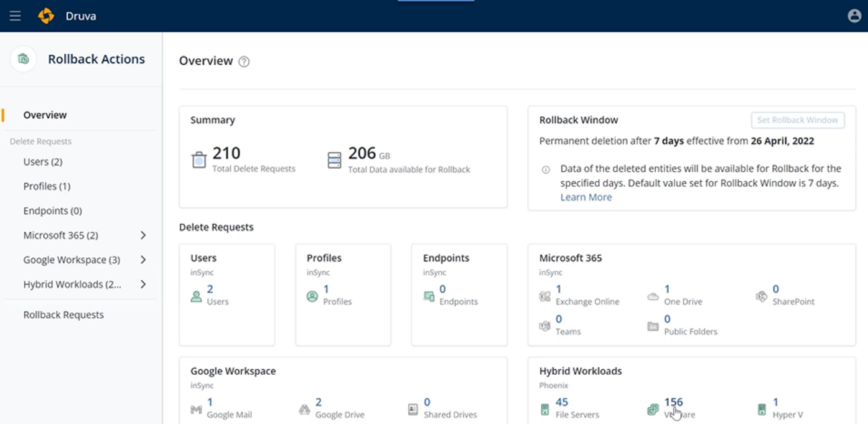Click the Users person icon in Delete Requests
The height and width of the screenshot is (424, 868).
coord(196,296)
